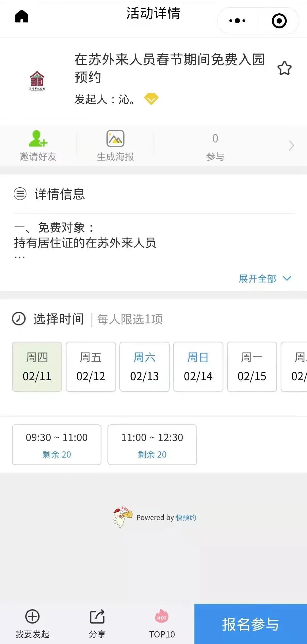Screen dimensions: 307x644
Task: Tap the home icon in header
Action: (x=22, y=16)
